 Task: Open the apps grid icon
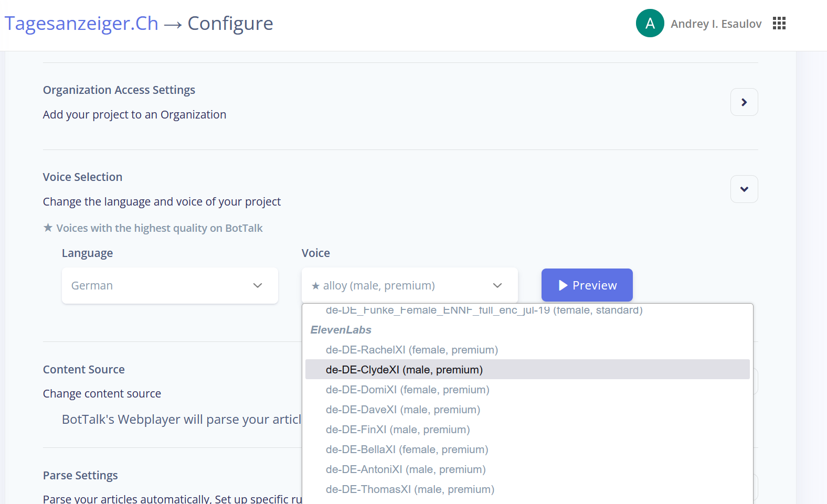[x=779, y=23]
